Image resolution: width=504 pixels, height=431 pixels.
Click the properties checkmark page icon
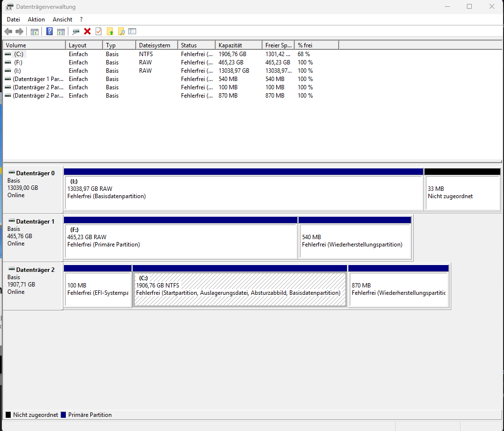coord(99,31)
